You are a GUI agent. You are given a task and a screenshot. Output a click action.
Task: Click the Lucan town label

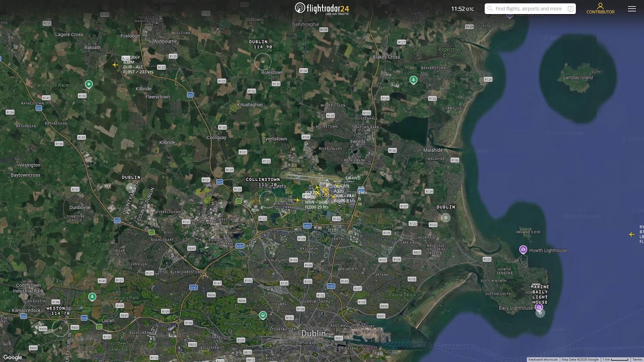point(108,320)
